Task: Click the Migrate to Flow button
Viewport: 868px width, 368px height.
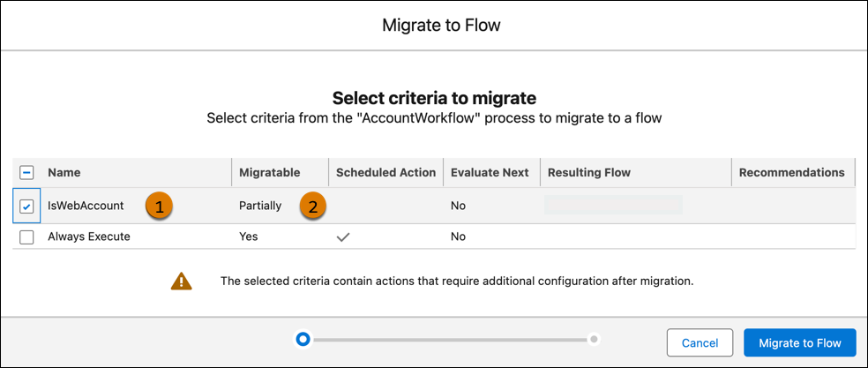Action: pos(799,342)
